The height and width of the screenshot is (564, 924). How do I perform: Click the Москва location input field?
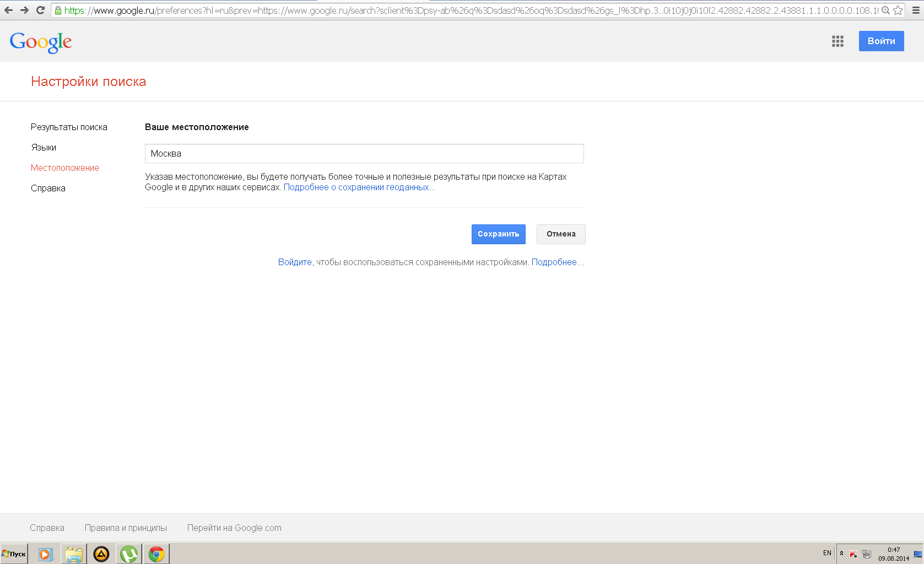pos(364,154)
